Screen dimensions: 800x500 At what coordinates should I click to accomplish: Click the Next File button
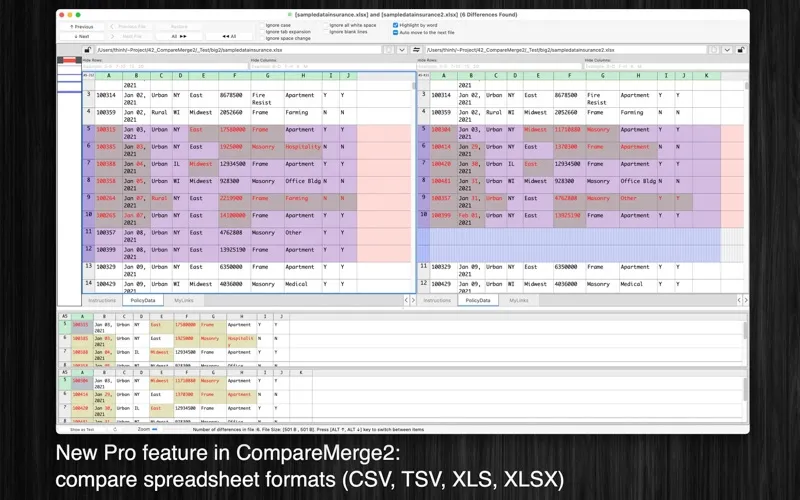tap(130, 36)
